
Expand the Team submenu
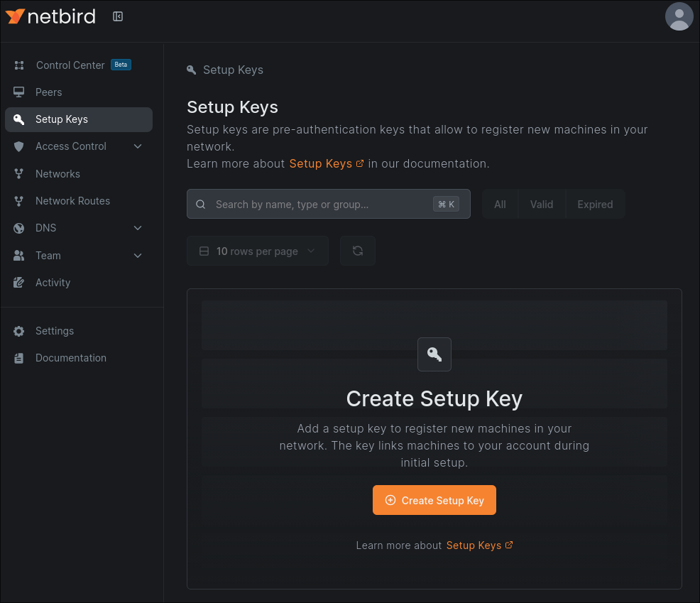coord(138,256)
